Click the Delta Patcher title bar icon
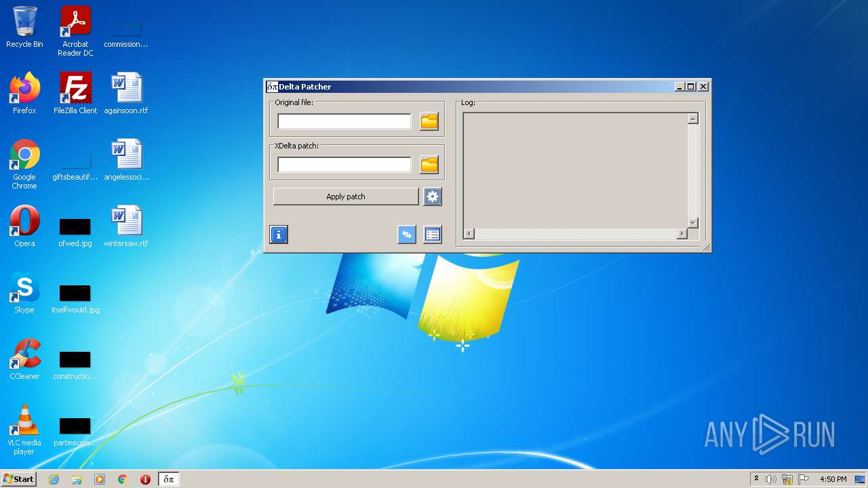868x488 pixels. click(272, 87)
